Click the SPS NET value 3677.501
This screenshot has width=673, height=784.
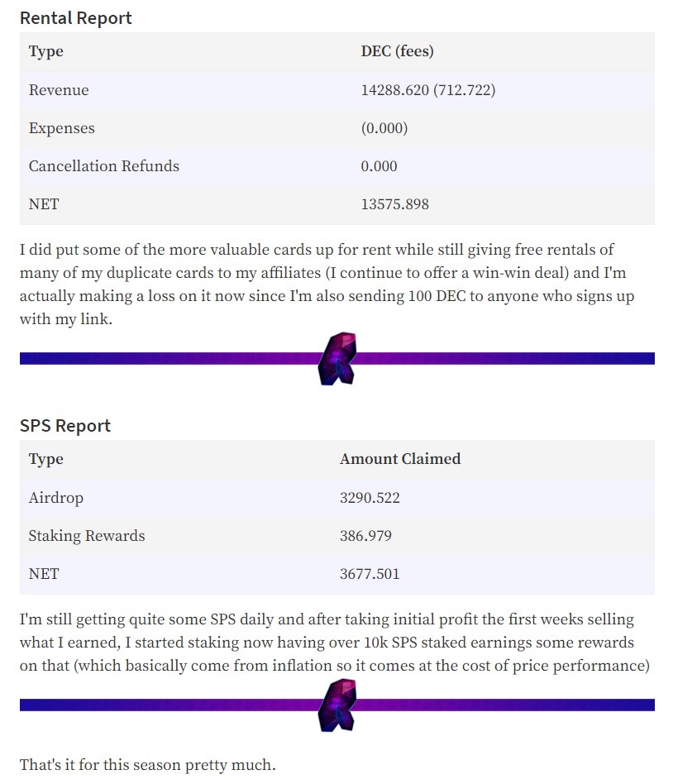370,573
